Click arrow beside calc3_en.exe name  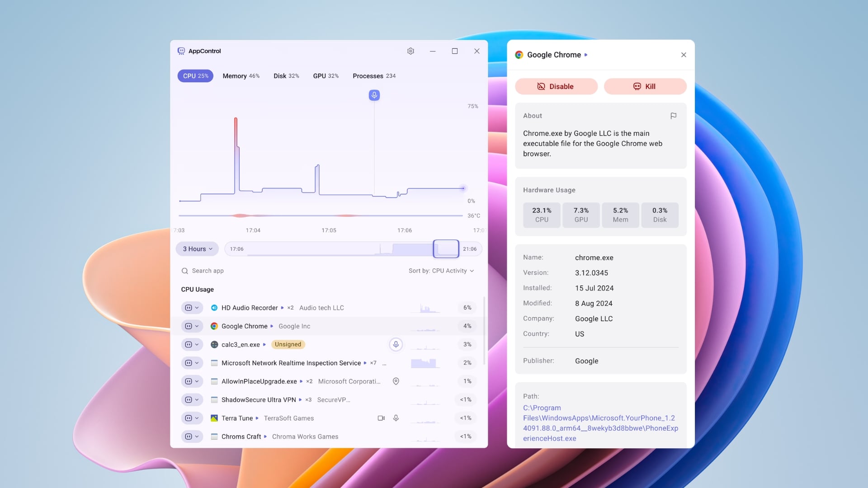(x=264, y=344)
